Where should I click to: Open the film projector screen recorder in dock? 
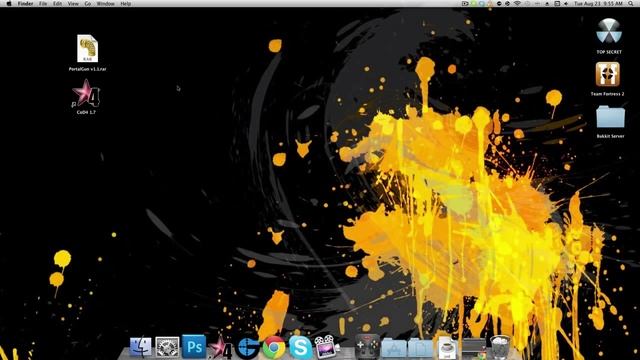[x=327, y=347]
